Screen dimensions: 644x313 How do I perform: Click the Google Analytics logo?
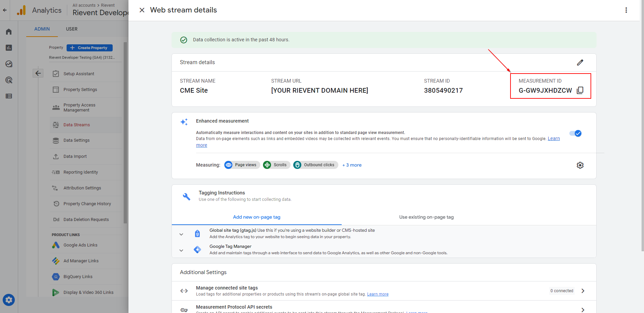point(21,10)
